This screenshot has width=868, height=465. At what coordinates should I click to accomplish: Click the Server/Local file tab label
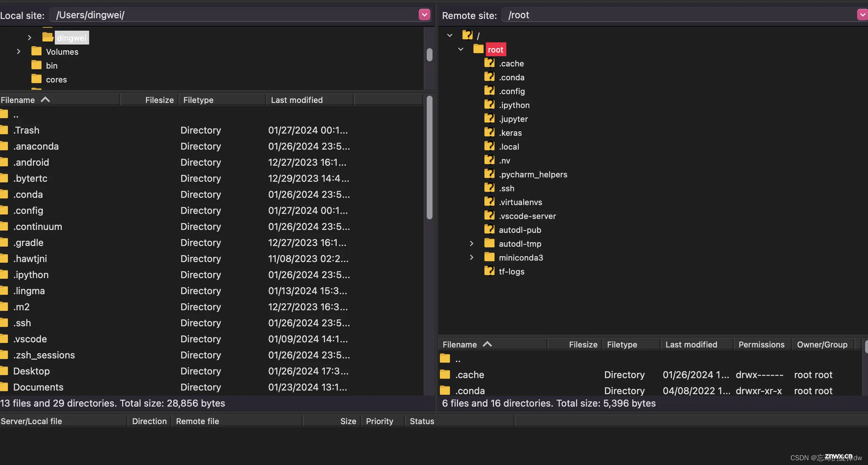pos(31,421)
